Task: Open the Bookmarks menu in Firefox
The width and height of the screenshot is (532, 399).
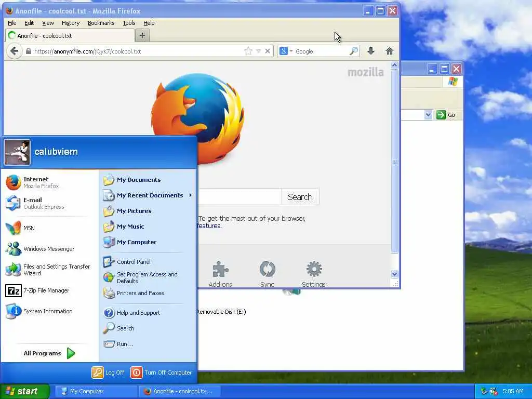Action: tap(101, 23)
